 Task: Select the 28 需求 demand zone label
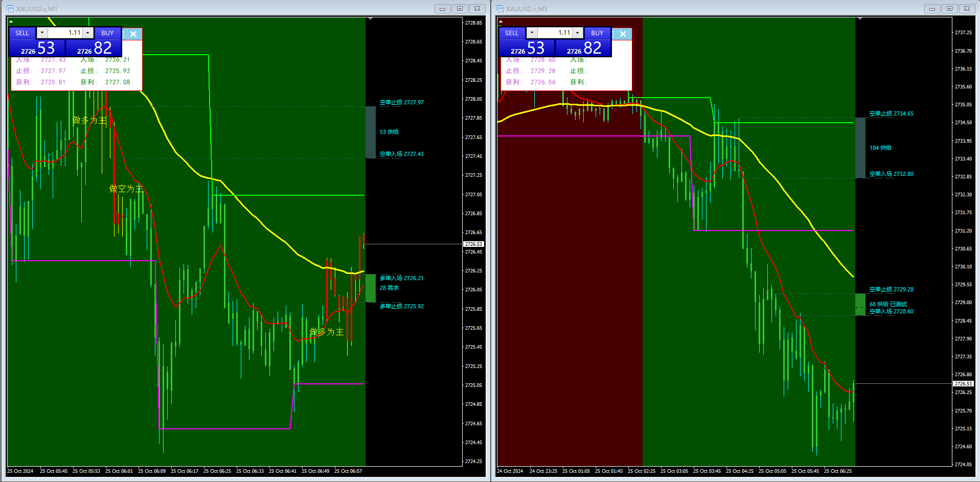(389, 288)
